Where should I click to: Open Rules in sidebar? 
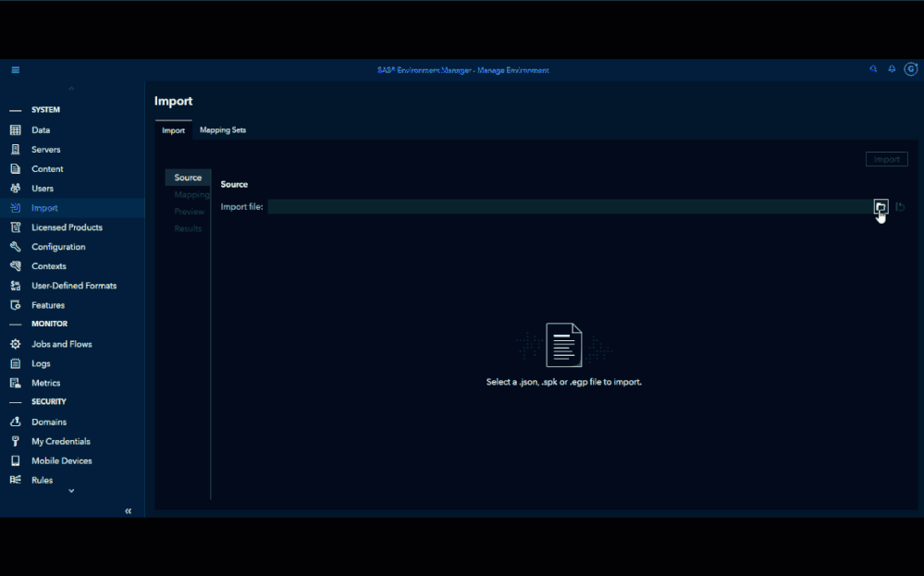tap(43, 480)
